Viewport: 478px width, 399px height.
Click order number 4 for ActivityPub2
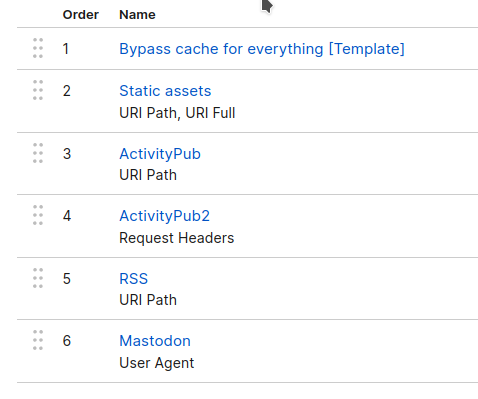(67, 216)
